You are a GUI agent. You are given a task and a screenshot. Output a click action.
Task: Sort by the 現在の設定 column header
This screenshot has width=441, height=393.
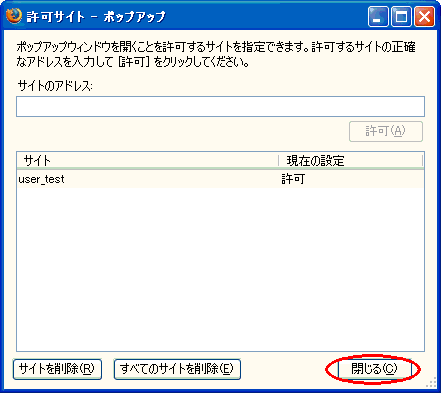(x=351, y=161)
